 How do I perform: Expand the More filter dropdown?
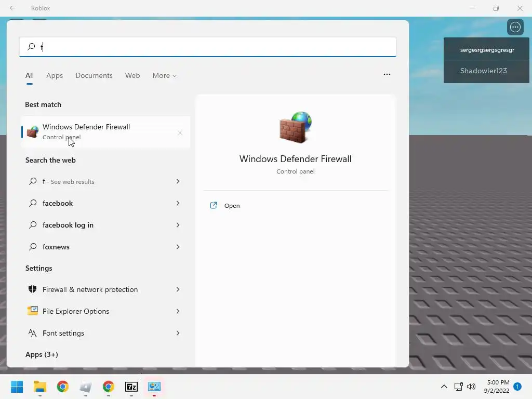point(165,75)
